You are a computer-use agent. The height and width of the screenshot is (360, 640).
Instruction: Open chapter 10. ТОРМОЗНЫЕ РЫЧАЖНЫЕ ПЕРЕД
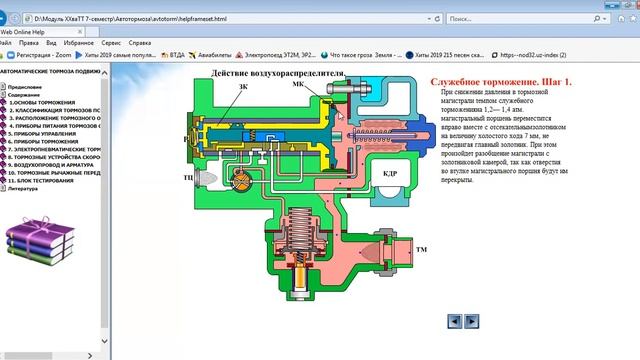[x=54, y=173]
